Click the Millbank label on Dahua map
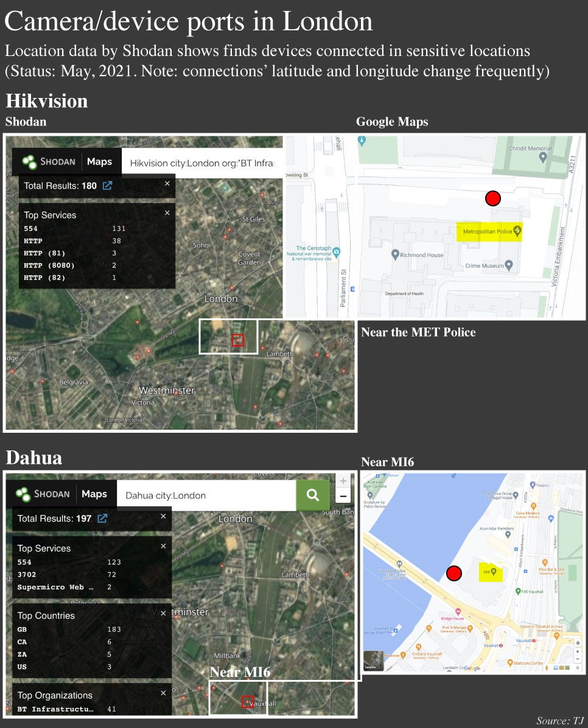 coord(227,656)
